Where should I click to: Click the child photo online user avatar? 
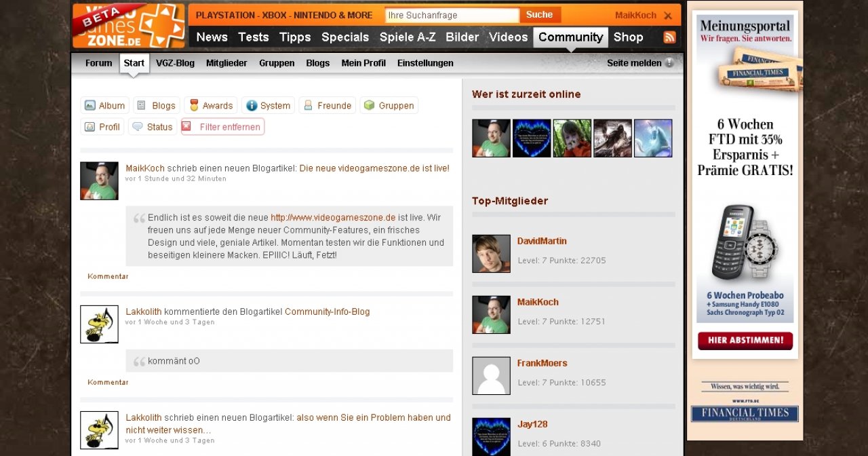572,138
